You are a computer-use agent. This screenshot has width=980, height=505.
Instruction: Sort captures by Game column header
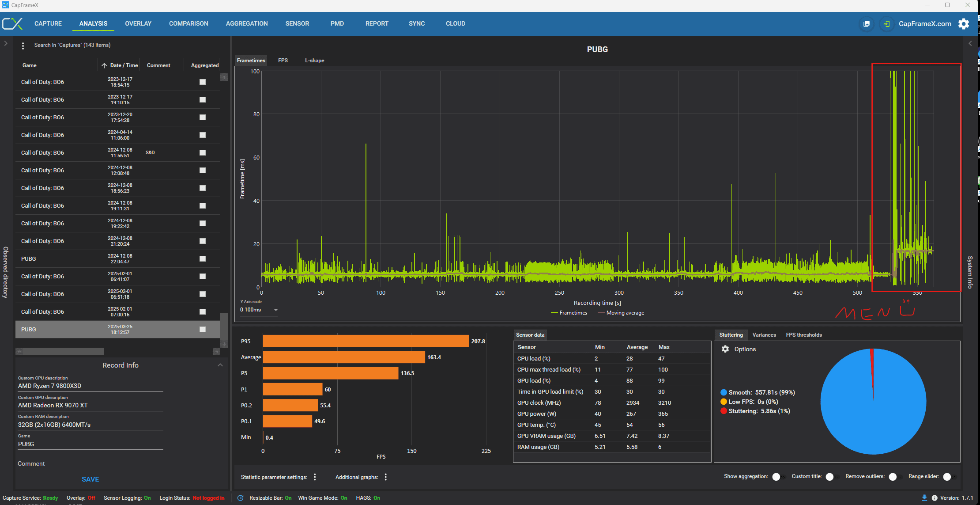pos(30,65)
